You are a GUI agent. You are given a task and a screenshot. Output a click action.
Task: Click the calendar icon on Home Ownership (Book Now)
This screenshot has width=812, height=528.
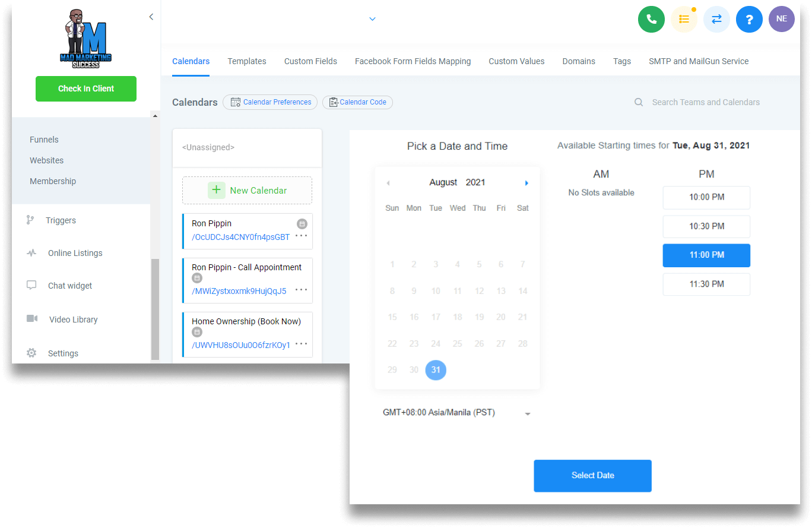coord(197,332)
